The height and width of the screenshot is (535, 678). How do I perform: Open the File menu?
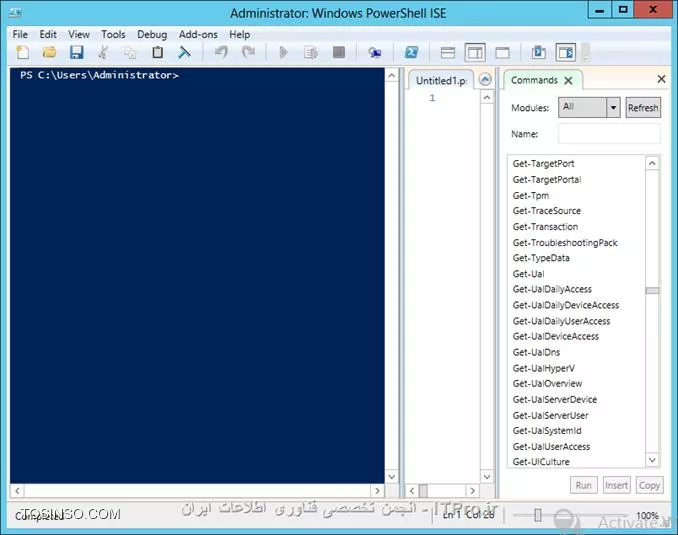[20, 34]
